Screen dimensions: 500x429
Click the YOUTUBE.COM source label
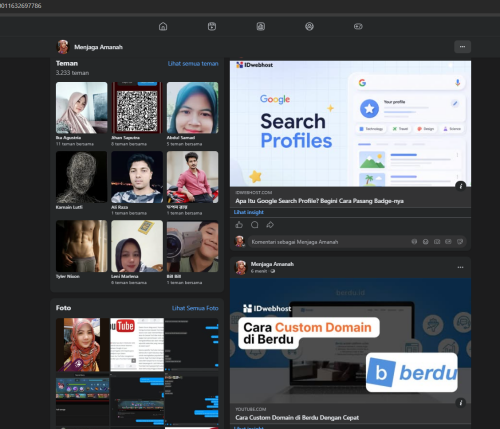(251, 409)
